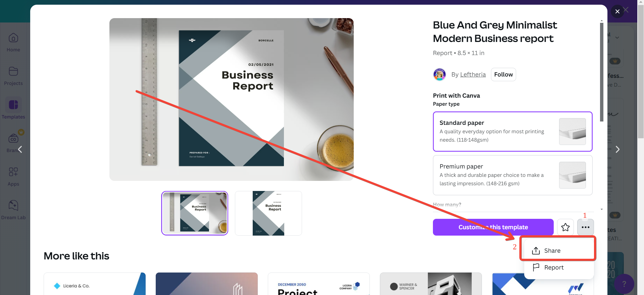The image size is (644, 295).
Task: Close the template preview dialog
Action: tap(617, 11)
